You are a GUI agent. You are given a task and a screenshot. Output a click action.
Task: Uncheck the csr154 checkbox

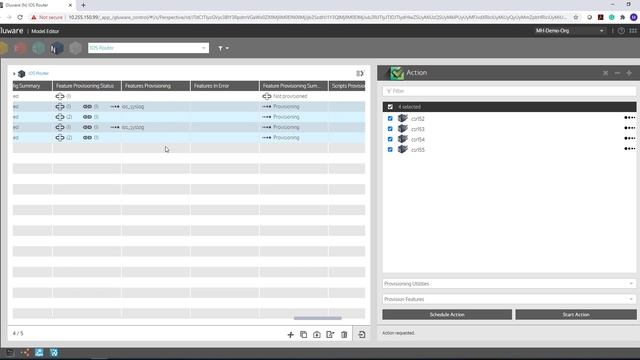pyautogui.click(x=390, y=139)
